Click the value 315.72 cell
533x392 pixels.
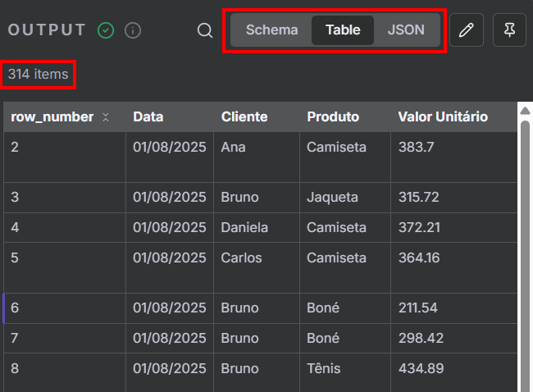pyautogui.click(x=453, y=198)
